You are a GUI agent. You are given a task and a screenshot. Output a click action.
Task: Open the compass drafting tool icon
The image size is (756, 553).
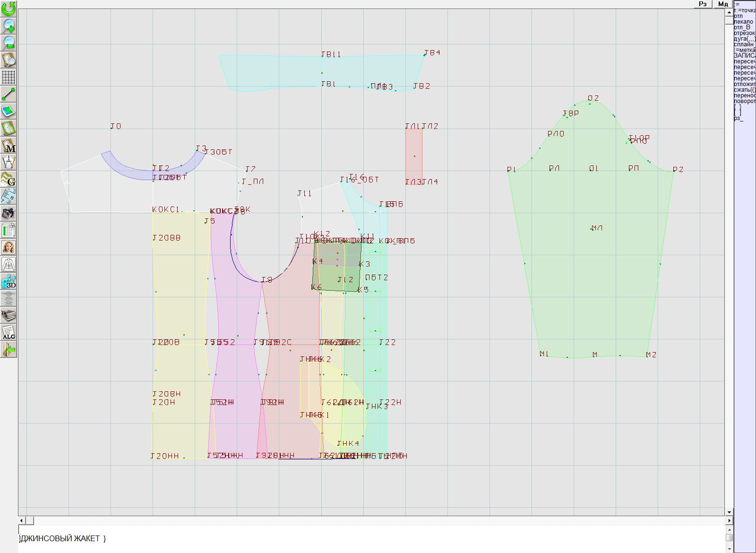coord(9,162)
